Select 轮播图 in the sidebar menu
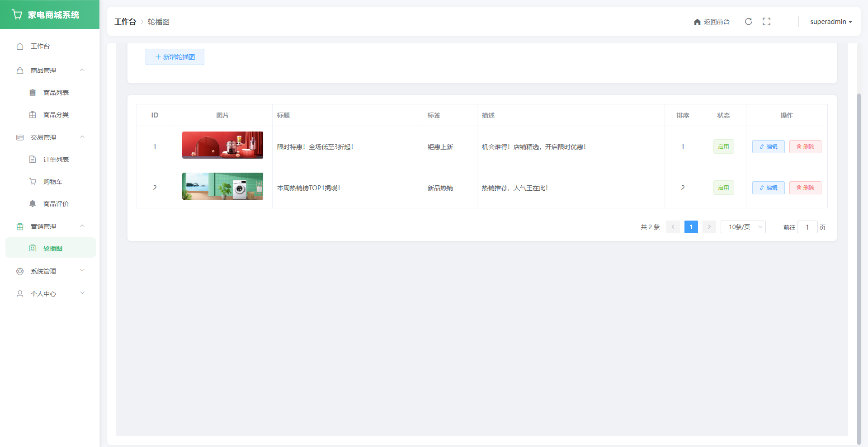The height and width of the screenshot is (447, 868). (52, 249)
